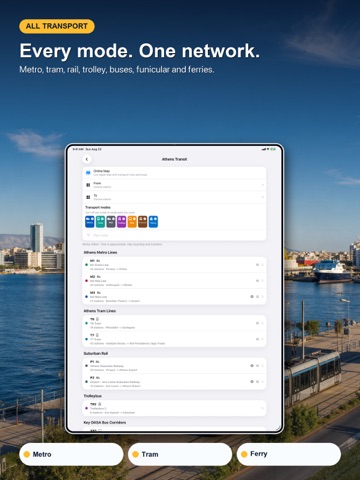This screenshot has height=480, width=360.
Task: Click the list icon on P2 rail row
Action: coord(257,382)
